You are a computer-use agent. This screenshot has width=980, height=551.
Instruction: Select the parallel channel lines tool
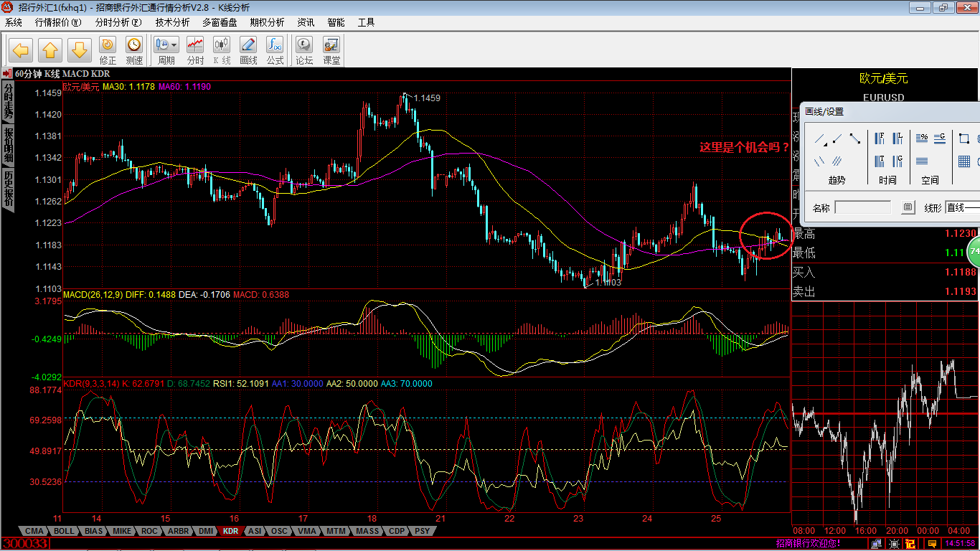pyautogui.click(x=837, y=161)
